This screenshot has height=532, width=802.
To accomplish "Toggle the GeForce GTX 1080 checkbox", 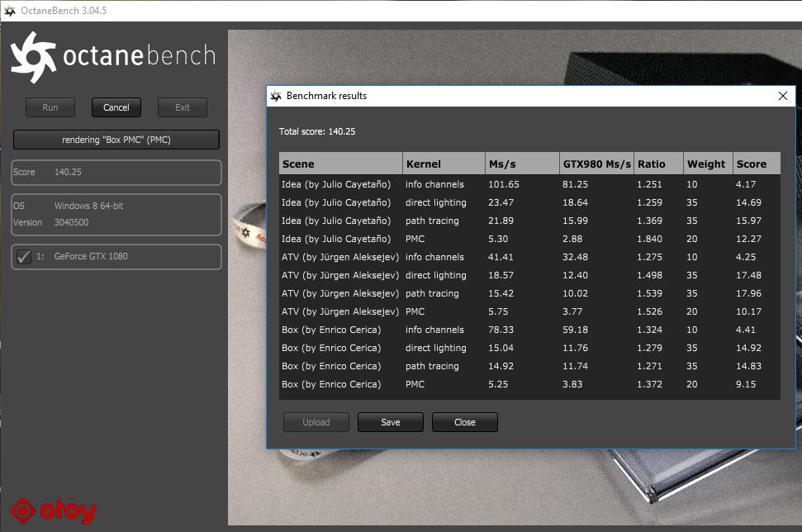I will pos(23,256).
